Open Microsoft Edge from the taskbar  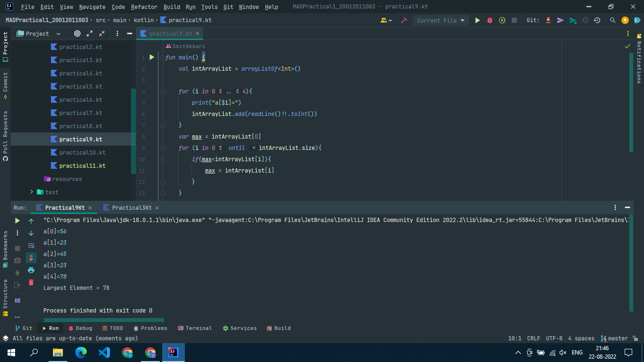click(x=81, y=352)
